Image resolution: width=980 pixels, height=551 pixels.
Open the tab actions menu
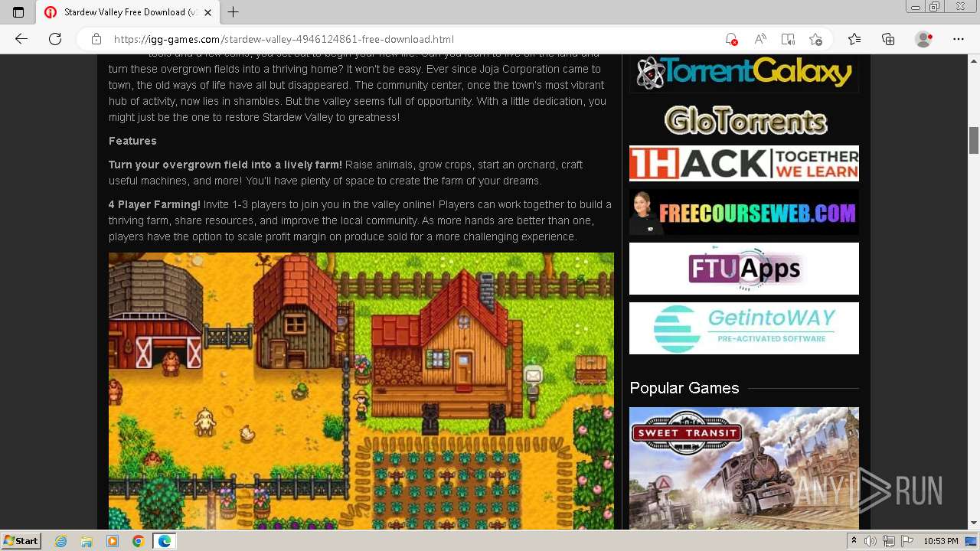(18, 12)
